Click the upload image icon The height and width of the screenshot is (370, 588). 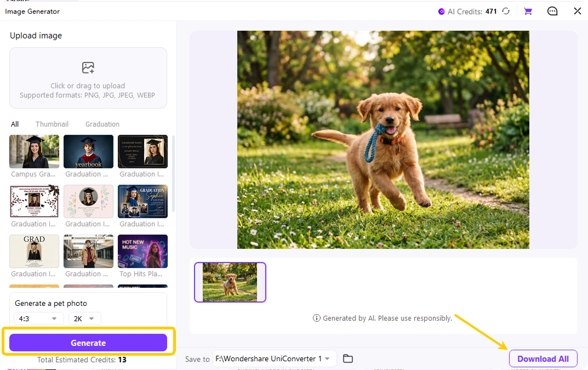click(88, 67)
